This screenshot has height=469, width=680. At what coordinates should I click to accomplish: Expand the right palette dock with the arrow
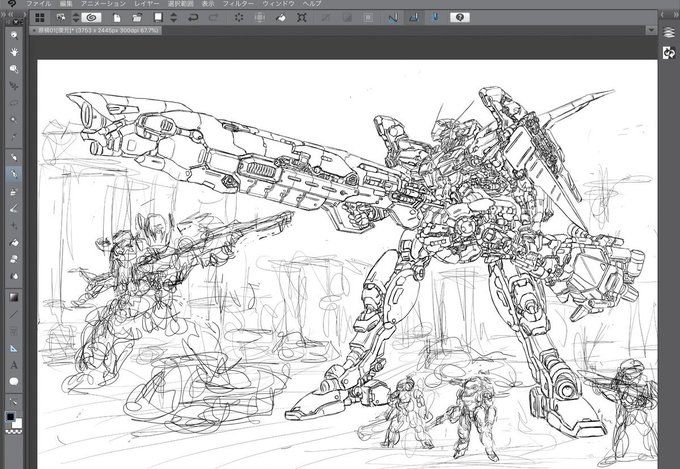pyautogui.click(x=662, y=15)
